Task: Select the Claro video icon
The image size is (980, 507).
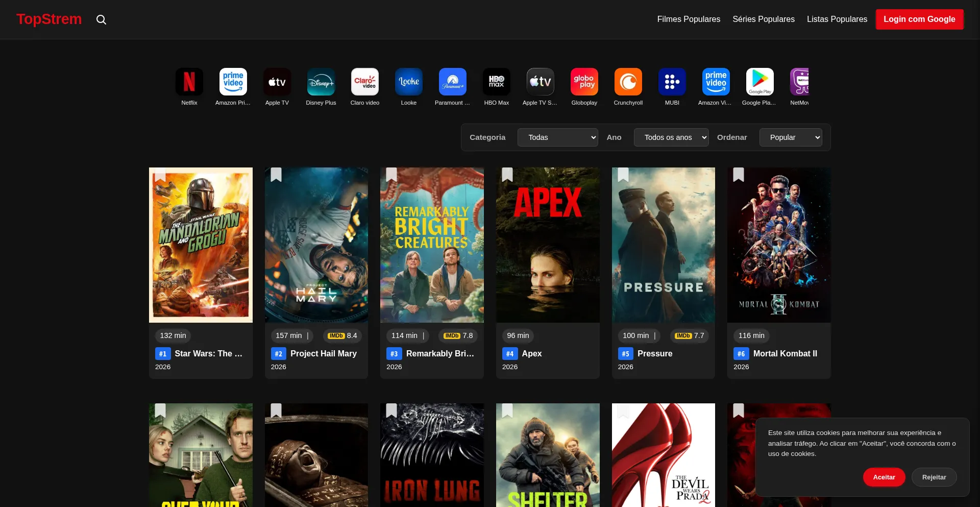Action: coord(365,82)
